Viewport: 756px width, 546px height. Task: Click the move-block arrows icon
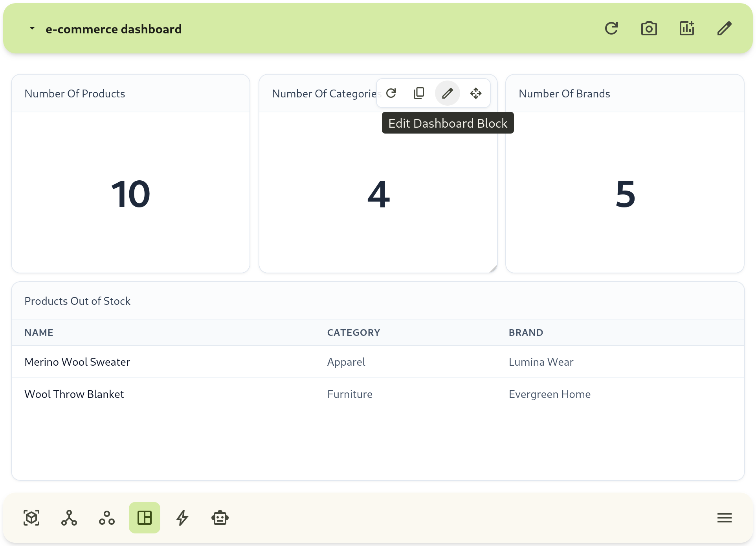475,93
